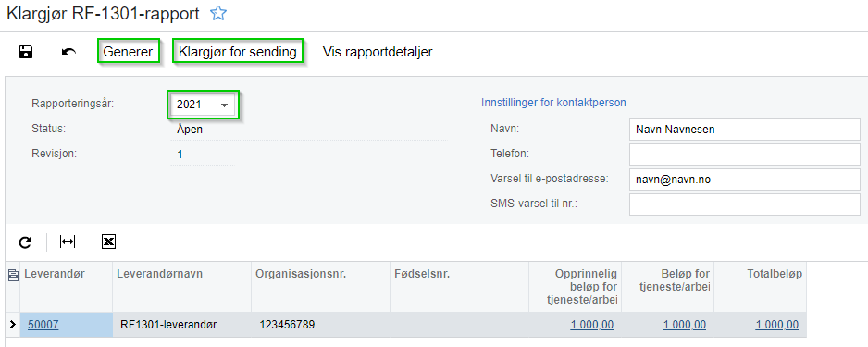Sort by the Leverandør column header
868x347 pixels.
click(67, 287)
